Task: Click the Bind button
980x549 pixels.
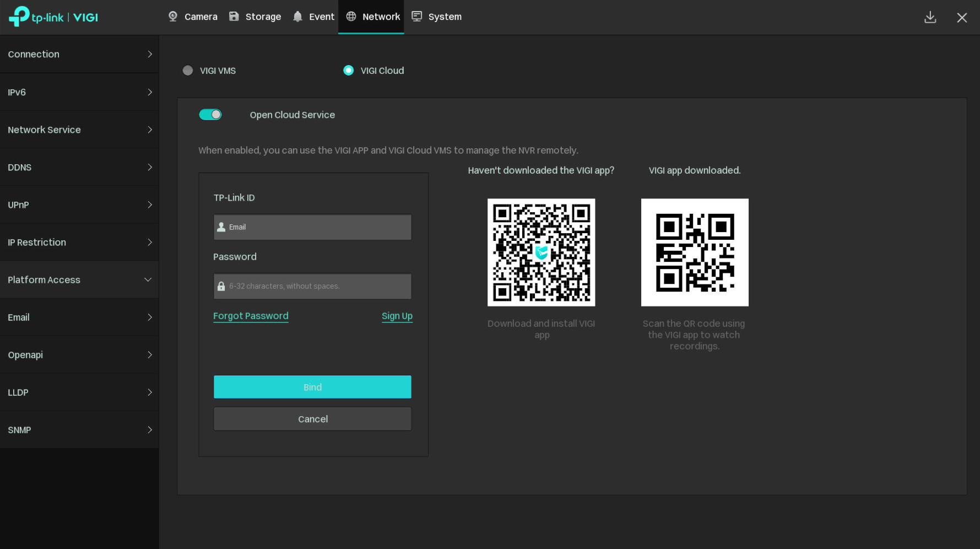Action: pyautogui.click(x=312, y=387)
